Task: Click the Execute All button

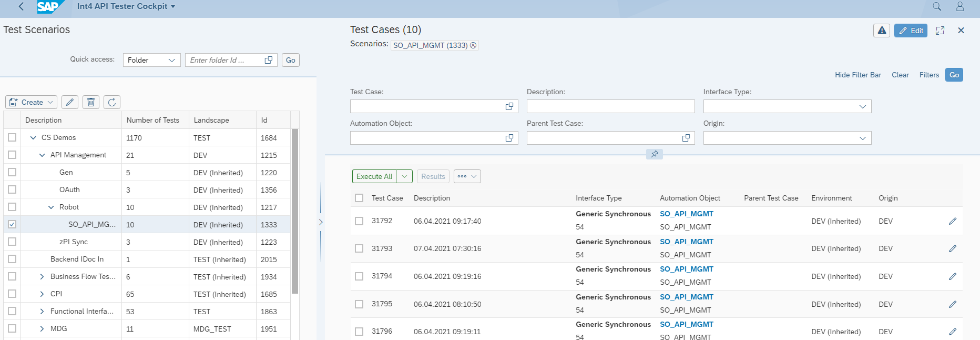Action: [x=374, y=176]
